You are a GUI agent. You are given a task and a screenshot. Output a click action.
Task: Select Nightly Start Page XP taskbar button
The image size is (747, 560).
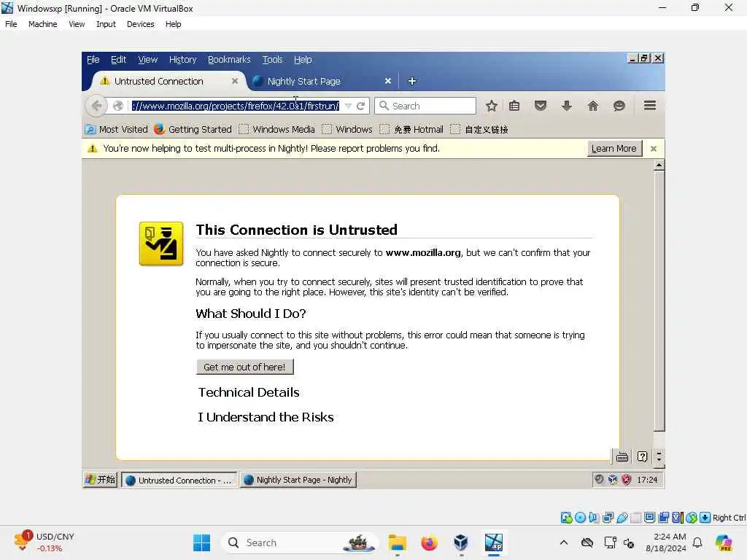point(298,480)
